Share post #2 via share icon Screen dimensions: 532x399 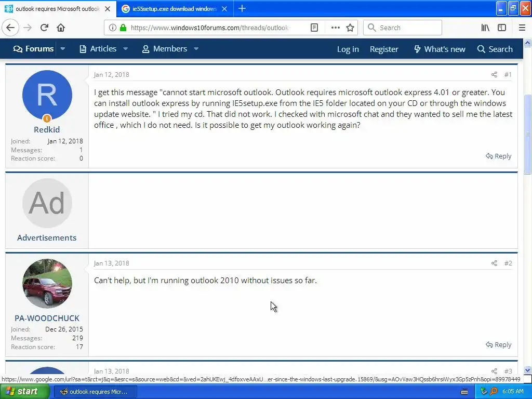tap(494, 263)
